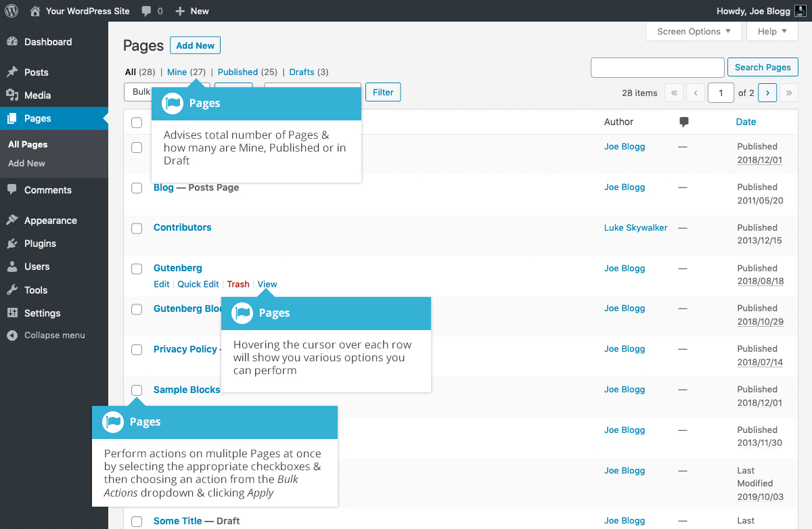Tick the checkbox for the Contributors page
This screenshot has width=812, height=529.
pos(137,229)
